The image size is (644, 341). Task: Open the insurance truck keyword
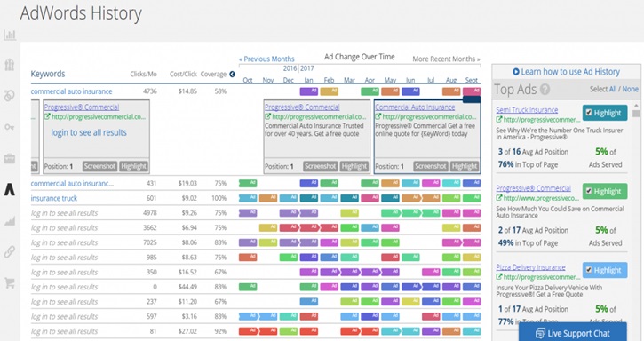pos(54,198)
